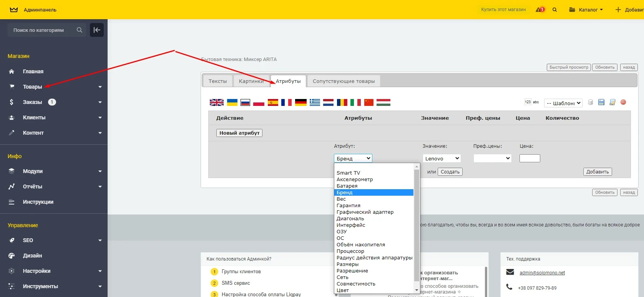Open the Шаблоны template dropdown

point(563,103)
